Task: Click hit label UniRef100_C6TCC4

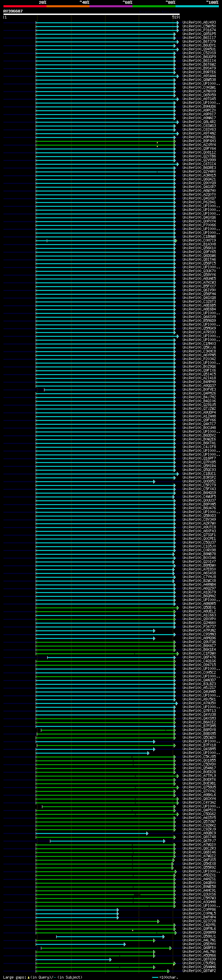Action: (199, 164)
